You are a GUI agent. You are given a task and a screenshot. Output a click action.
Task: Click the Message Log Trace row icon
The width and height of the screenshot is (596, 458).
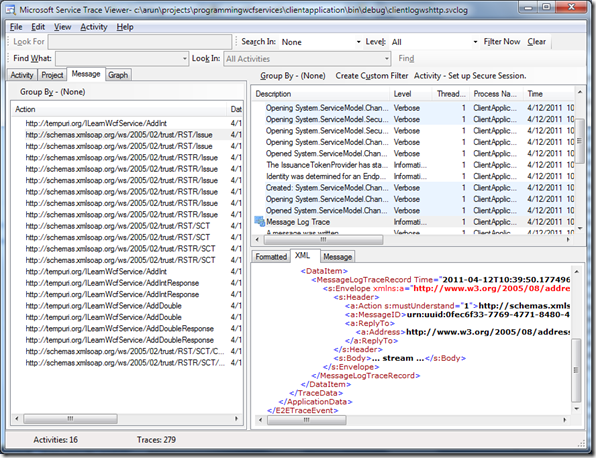pyautogui.click(x=259, y=221)
